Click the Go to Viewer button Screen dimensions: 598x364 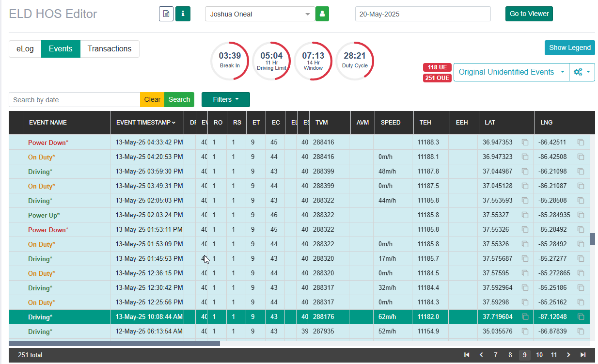point(529,14)
